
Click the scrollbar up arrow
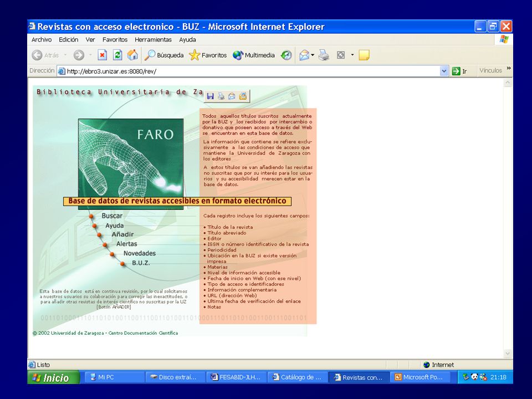tap(508, 83)
